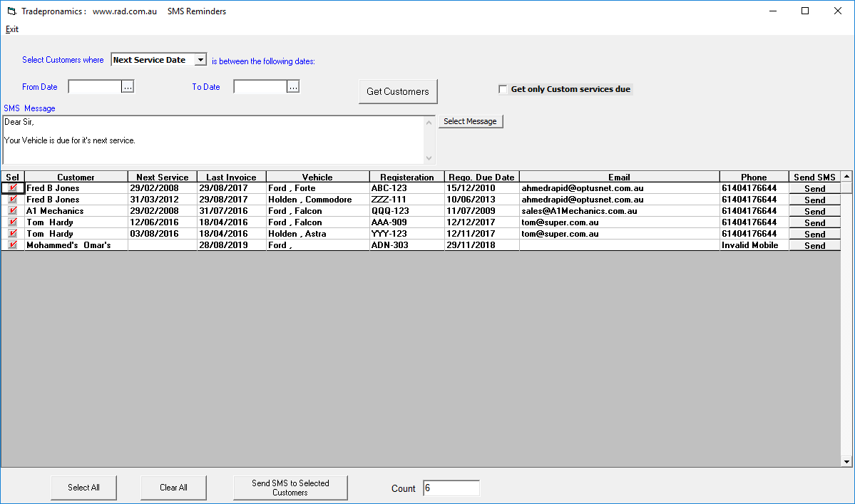Open the Exit menu
This screenshot has height=504, width=855.
coord(12,29)
